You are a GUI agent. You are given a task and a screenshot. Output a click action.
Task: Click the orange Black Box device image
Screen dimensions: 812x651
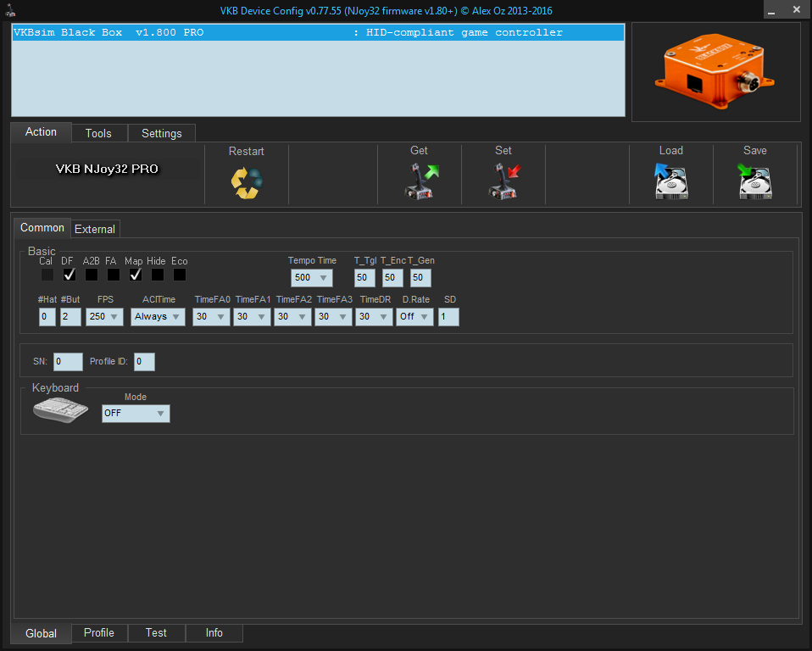click(715, 71)
